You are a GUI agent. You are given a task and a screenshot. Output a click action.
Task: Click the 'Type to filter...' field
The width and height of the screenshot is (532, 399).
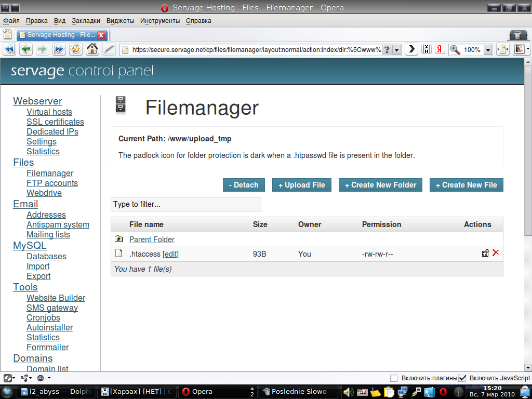(x=186, y=204)
